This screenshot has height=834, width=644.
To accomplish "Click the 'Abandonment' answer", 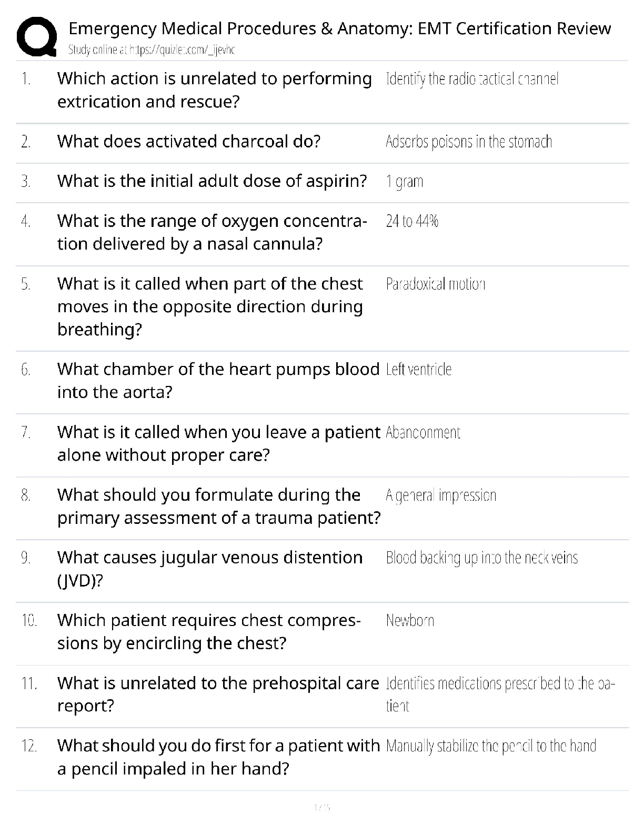I will pyautogui.click(x=423, y=433).
